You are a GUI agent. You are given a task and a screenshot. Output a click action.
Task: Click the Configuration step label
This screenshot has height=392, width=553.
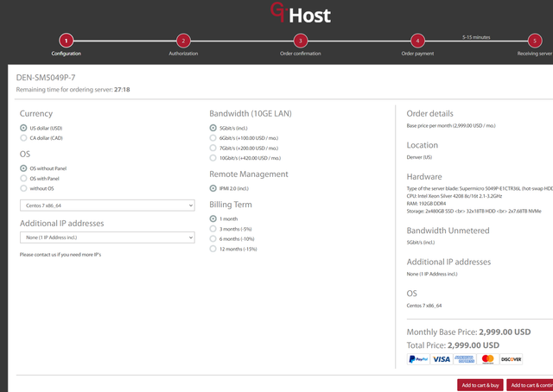pyautogui.click(x=67, y=54)
